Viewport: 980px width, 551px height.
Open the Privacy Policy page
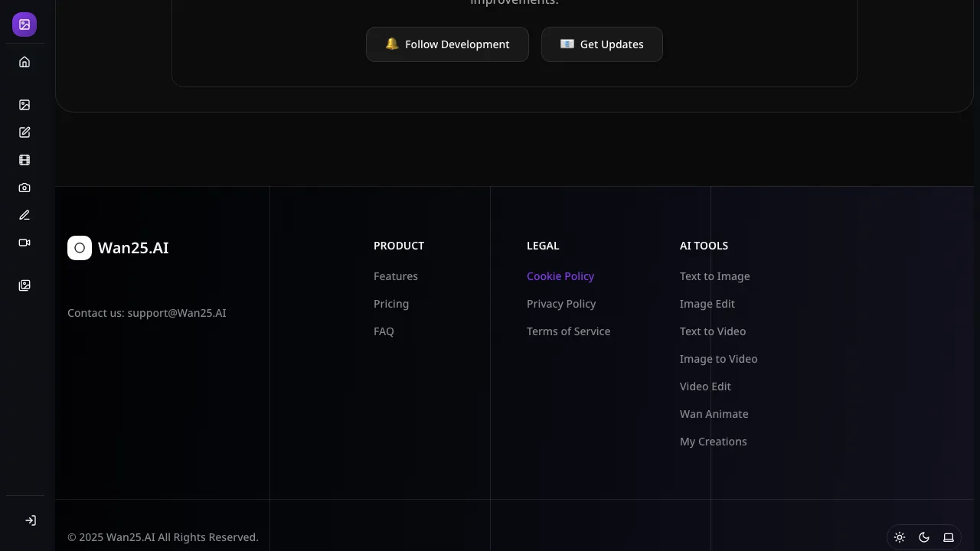pos(561,304)
